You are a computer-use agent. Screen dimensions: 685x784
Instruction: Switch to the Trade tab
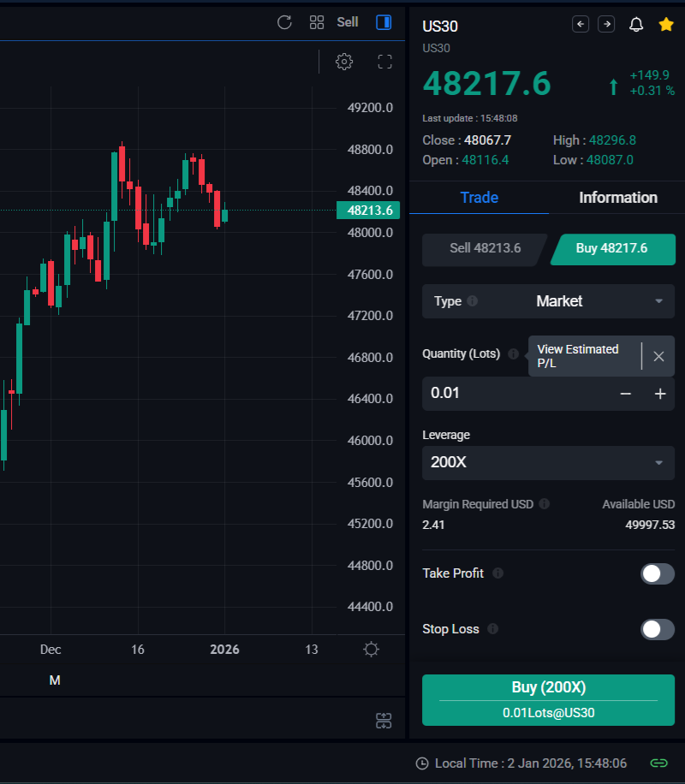pos(479,198)
